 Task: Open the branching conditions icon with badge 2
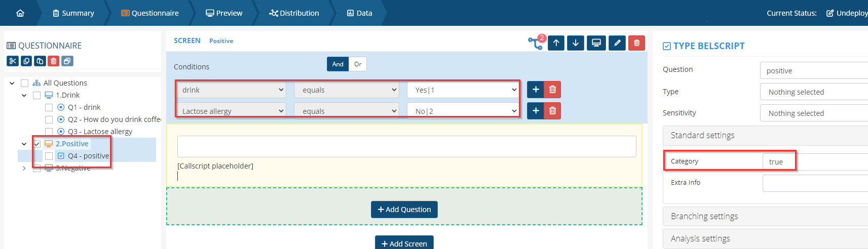(x=536, y=43)
